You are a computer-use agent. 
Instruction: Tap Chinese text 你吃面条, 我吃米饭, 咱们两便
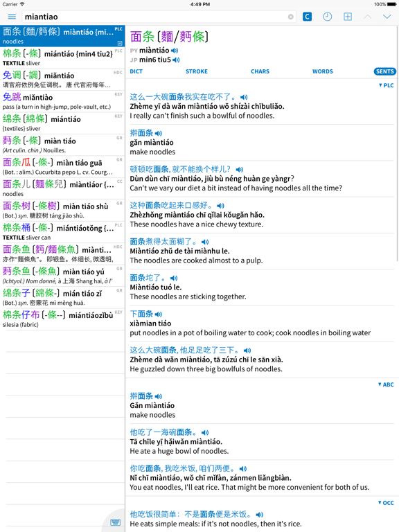pyautogui.click(x=183, y=468)
